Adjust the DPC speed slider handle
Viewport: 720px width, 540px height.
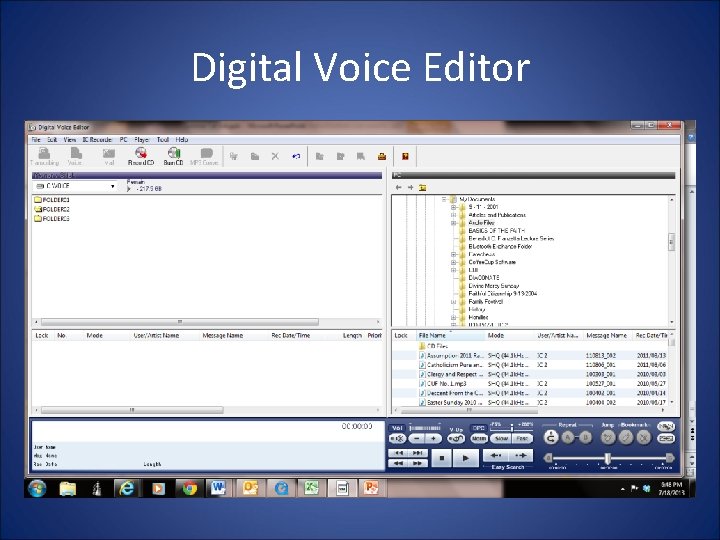tap(512, 428)
